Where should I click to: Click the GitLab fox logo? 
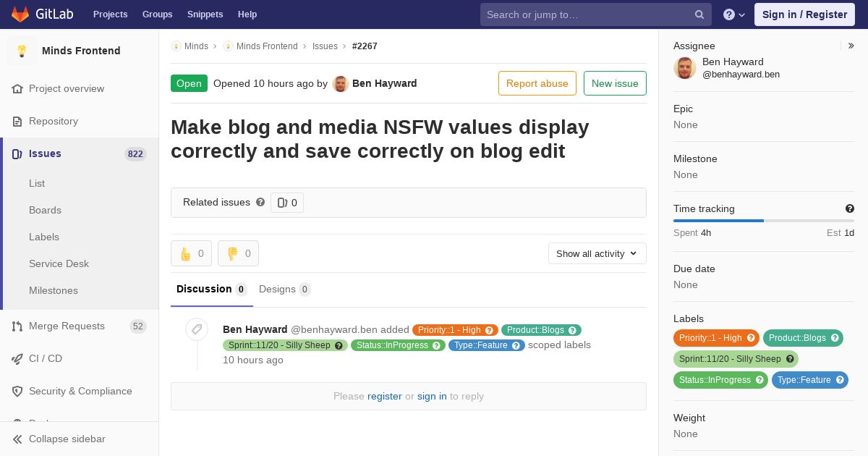click(20, 14)
